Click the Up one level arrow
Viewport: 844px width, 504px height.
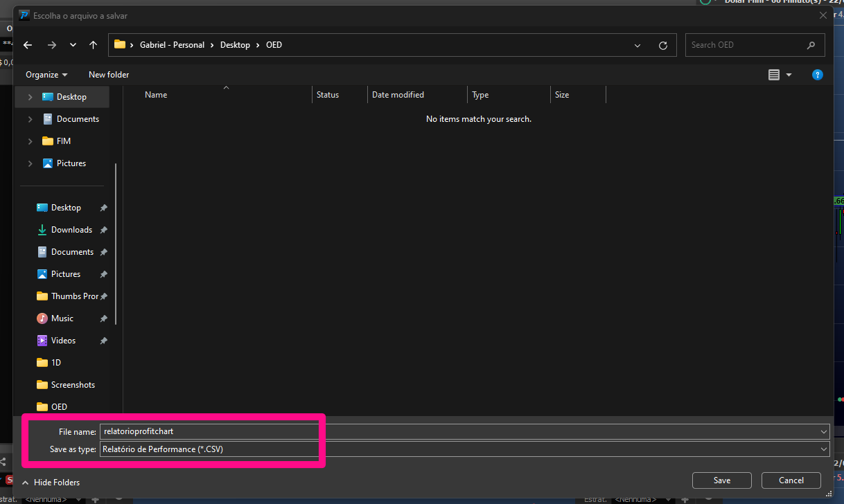93,45
